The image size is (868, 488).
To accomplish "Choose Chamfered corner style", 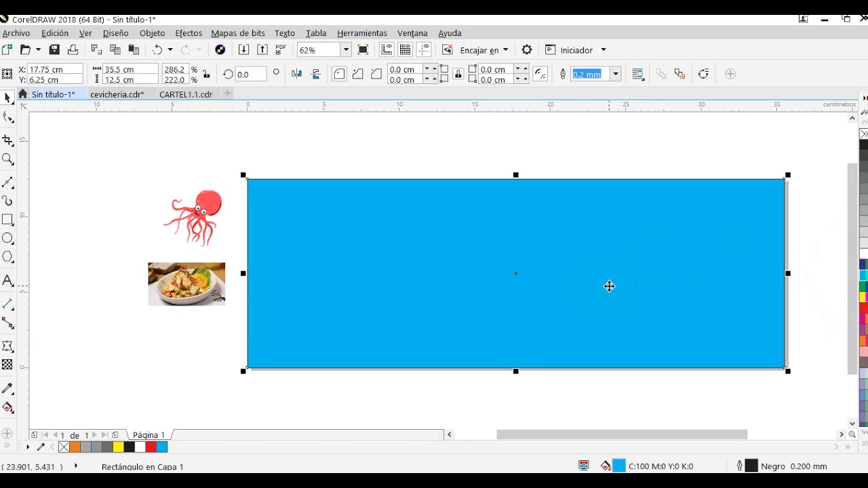I will 376,74.
